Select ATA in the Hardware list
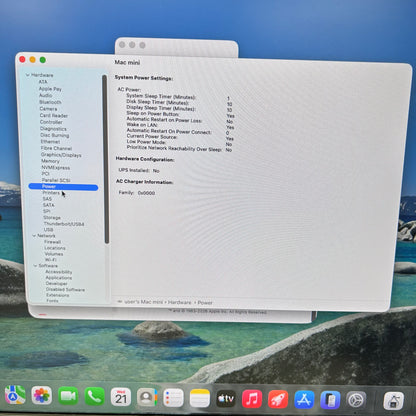The image size is (416, 416). point(43,82)
